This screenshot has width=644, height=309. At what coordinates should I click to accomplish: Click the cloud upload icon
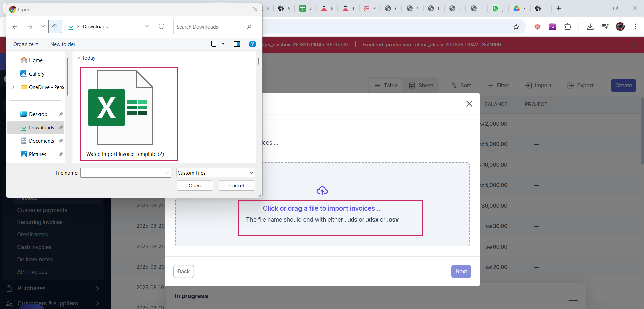click(322, 191)
